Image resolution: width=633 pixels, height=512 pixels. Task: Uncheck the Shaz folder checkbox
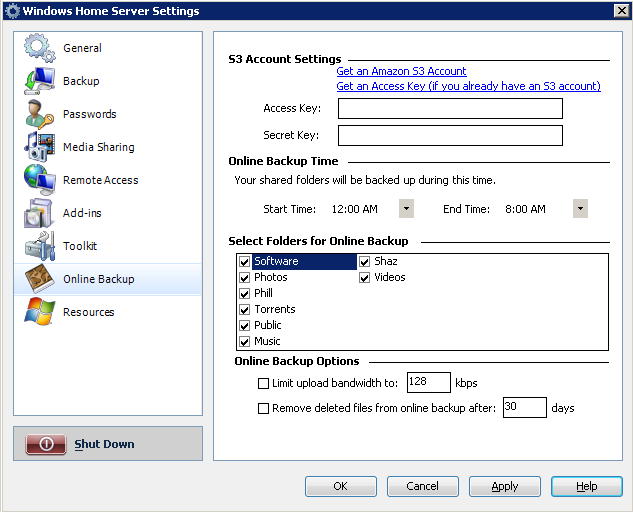click(365, 262)
